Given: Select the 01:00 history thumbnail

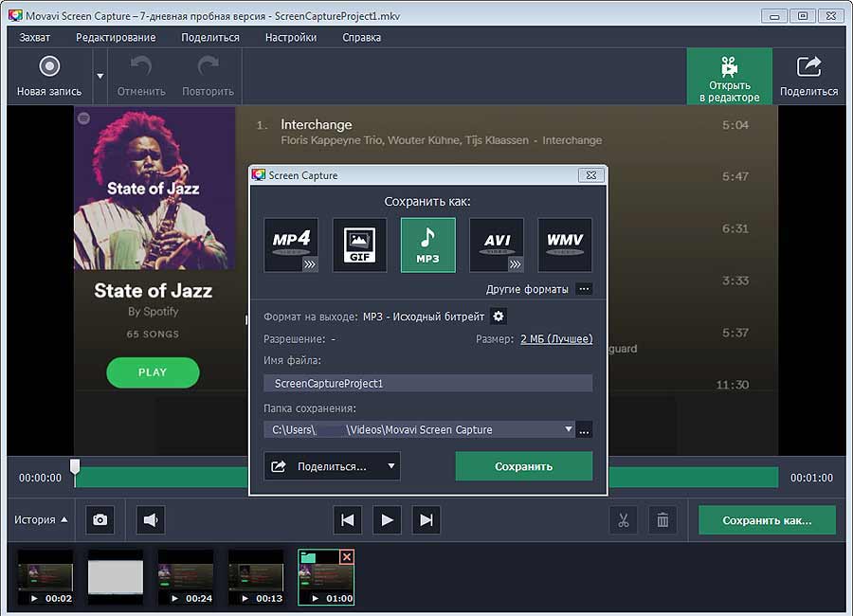Looking at the screenshot, I should [326, 577].
